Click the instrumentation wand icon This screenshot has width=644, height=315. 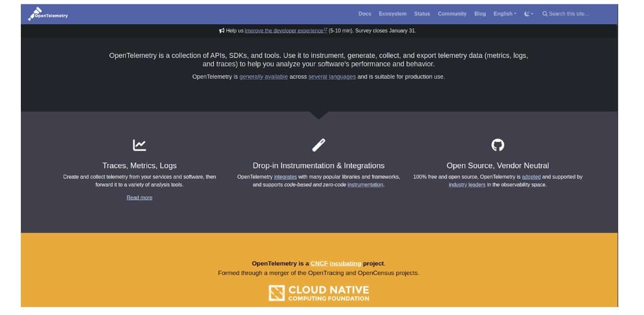[319, 145]
